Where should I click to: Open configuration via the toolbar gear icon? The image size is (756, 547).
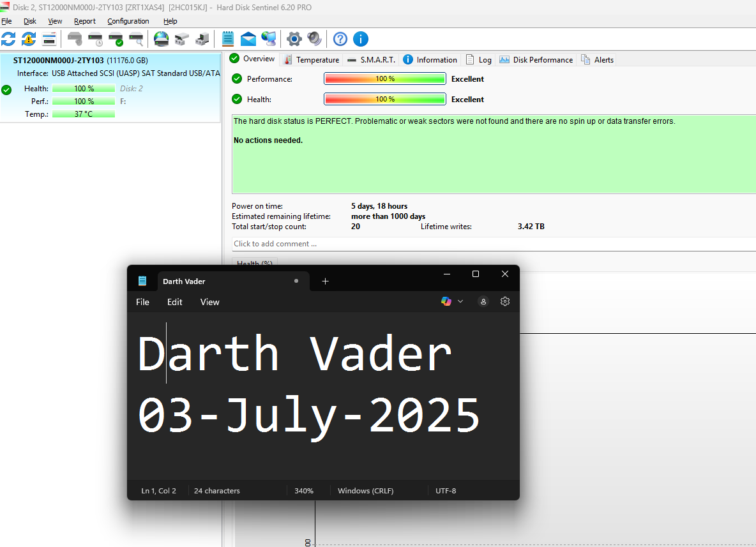click(294, 39)
